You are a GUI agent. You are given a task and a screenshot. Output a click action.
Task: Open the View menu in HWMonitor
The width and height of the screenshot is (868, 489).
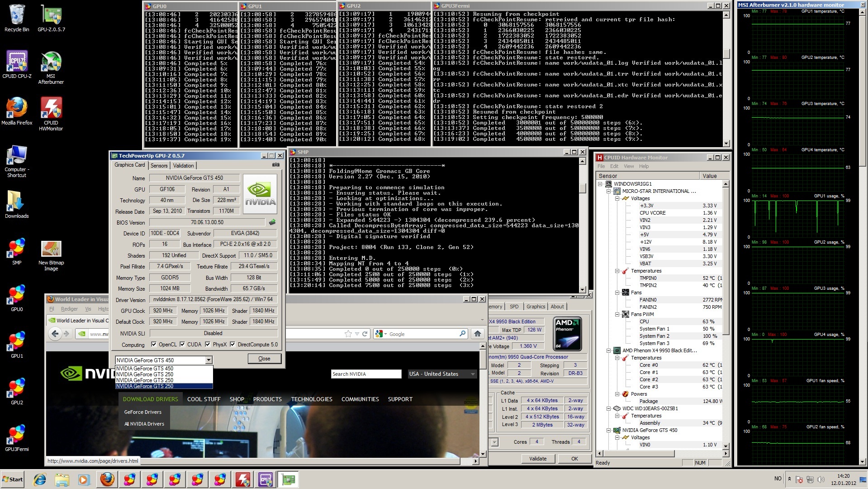click(x=629, y=166)
